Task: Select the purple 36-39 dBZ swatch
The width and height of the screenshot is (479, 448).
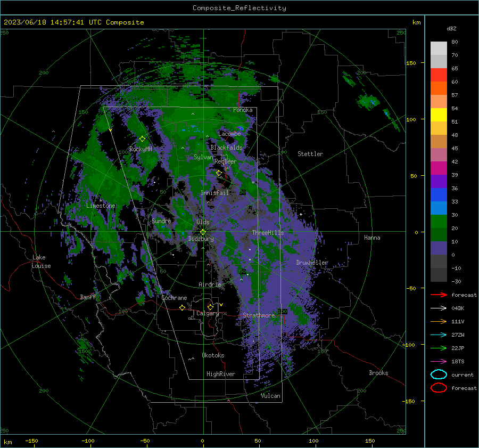Action: (439, 181)
